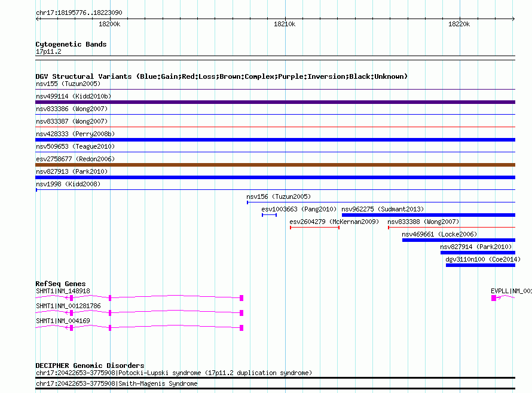Screen dimensions: 532x393
Task: Click the nsv833387 (Wong2007) label
Action: click(x=72, y=121)
